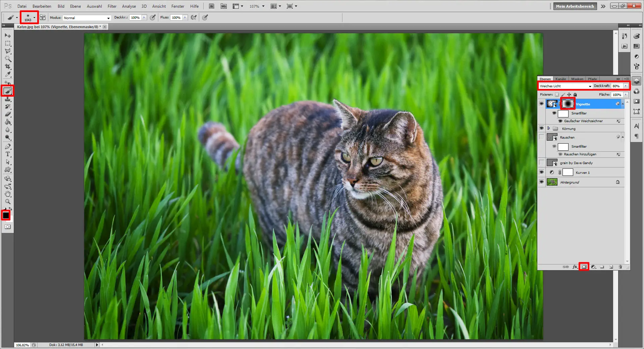The width and height of the screenshot is (644, 349).
Task: Click the Mein Arbeitsbereich button
Action: click(x=575, y=6)
